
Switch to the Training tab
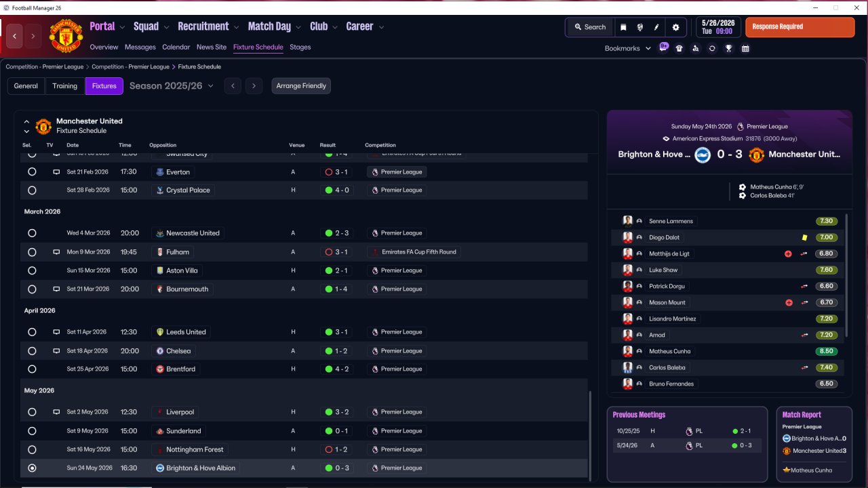pyautogui.click(x=65, y=86)
